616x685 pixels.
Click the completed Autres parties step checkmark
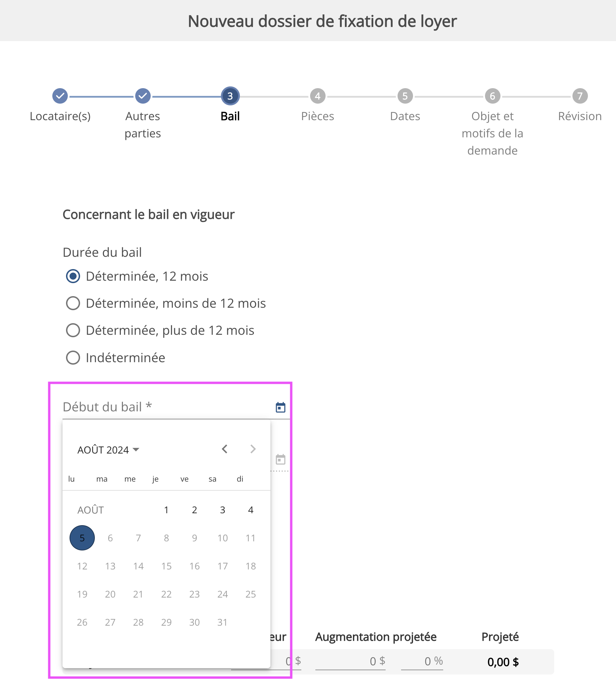tap(143, 96)
